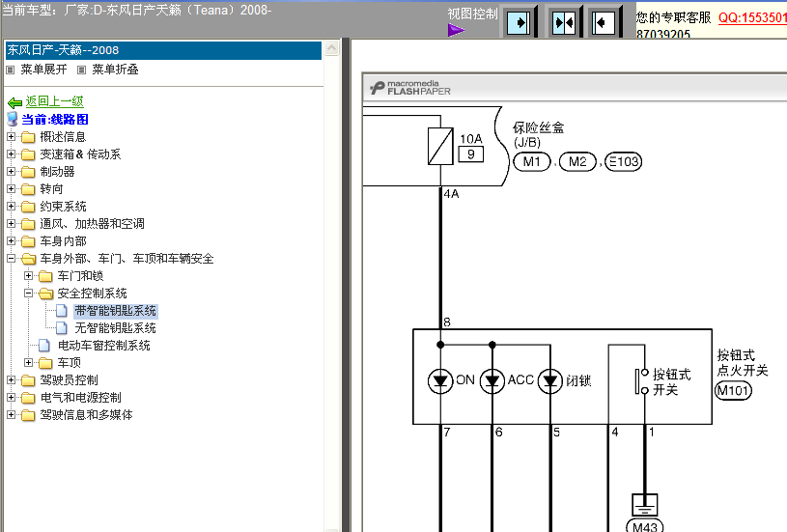Click the center-split view control button

point(564,22)
